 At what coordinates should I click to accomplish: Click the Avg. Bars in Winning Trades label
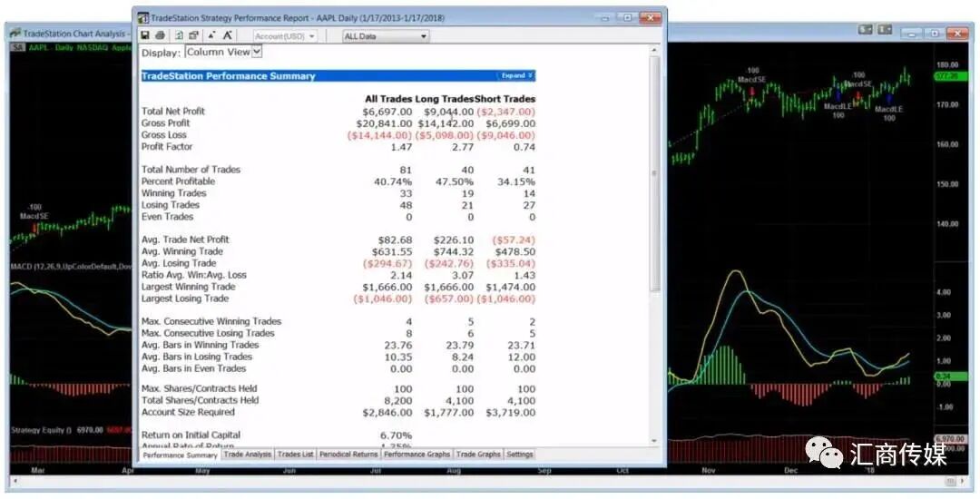200,345
